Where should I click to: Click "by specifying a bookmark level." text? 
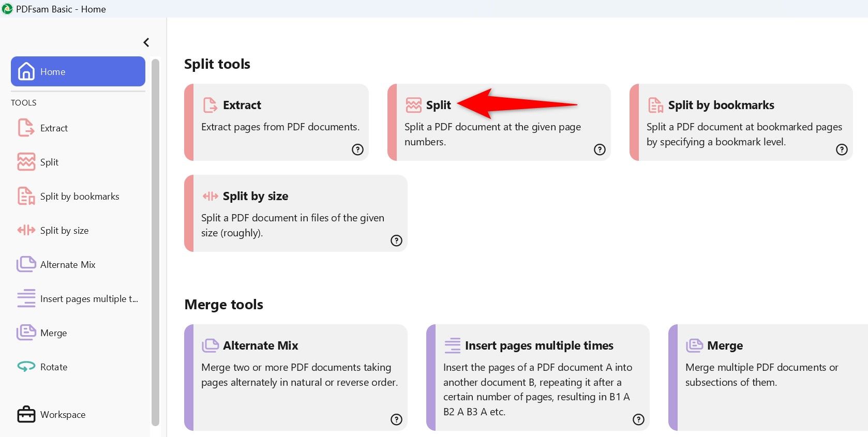pyautogui.click(x=716, y=142)
